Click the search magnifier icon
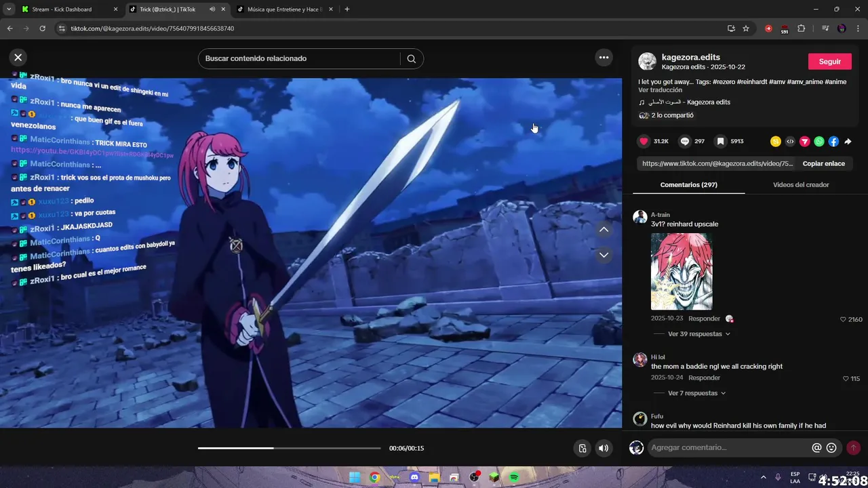The image size is (868, 488). [411, 58]
